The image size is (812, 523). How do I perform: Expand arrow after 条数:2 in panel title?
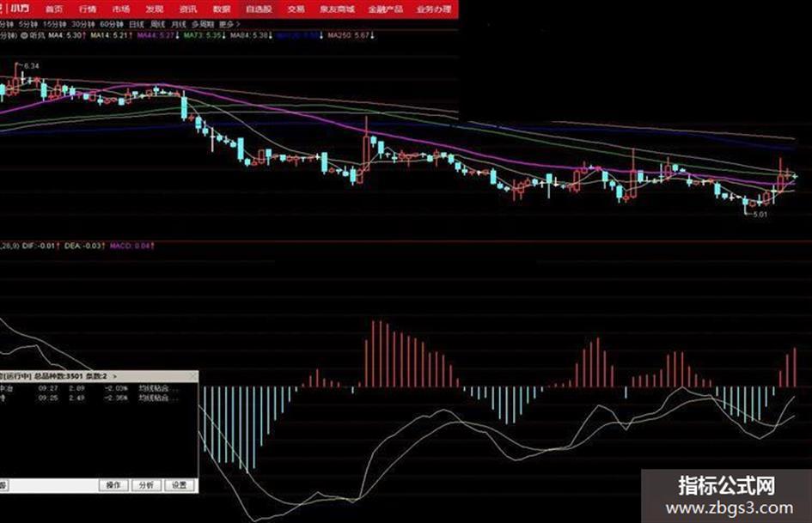(114, 376)
